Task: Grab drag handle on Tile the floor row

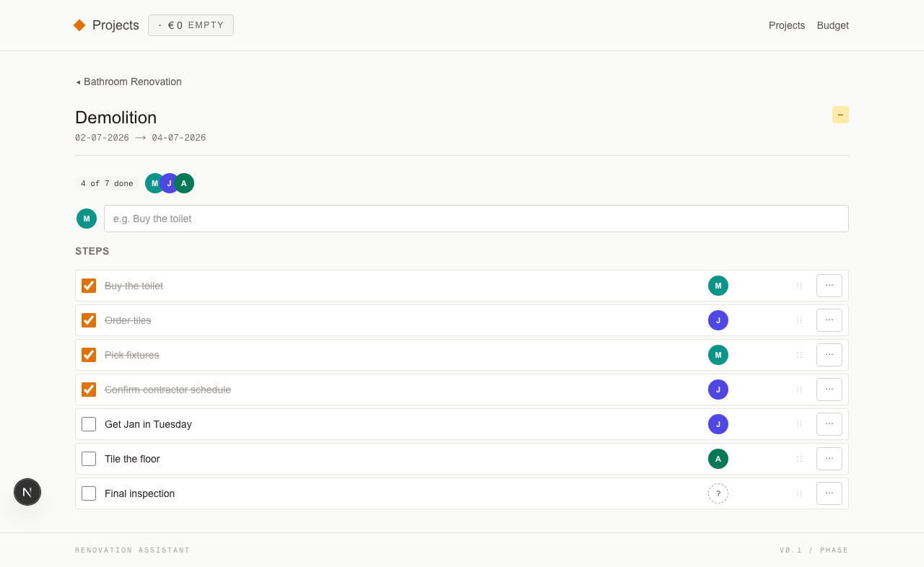Action: pyautogui.click(x=799, y=459)
